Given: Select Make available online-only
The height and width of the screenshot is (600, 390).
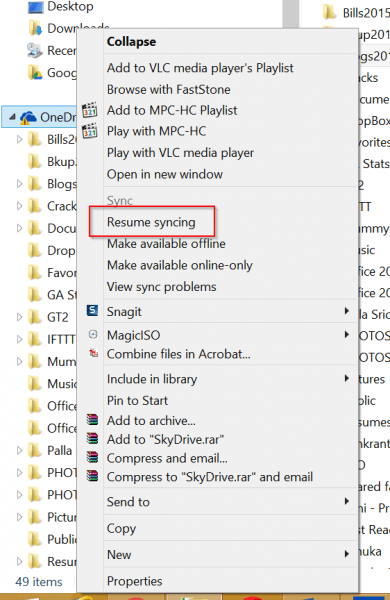Looking at the screenshot, I should pyautogui.click(x=179, y=265).
